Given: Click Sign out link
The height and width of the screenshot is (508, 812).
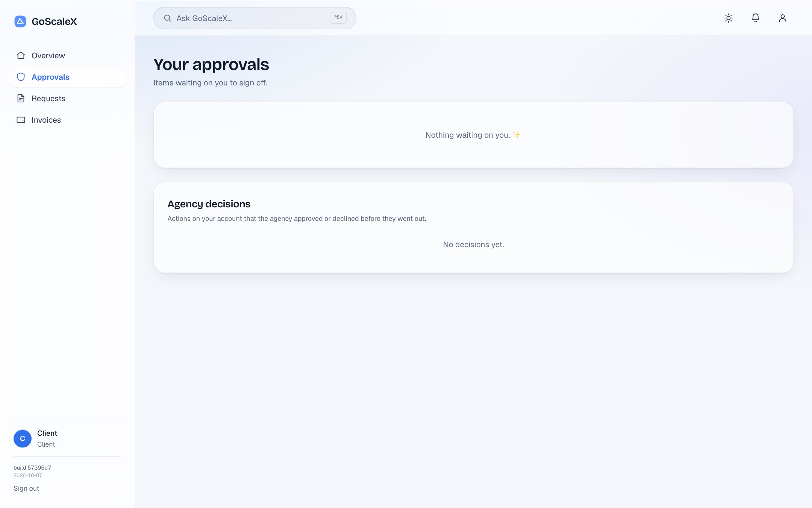Looking at the screenshot, I should click(26, 488).
